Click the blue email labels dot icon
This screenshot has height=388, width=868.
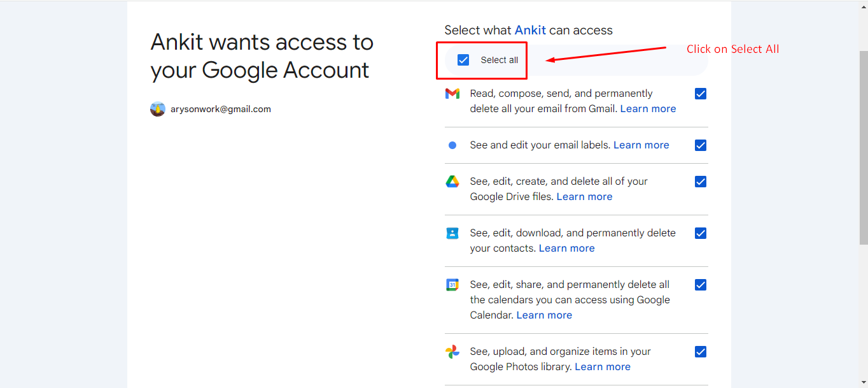(452, 145)
